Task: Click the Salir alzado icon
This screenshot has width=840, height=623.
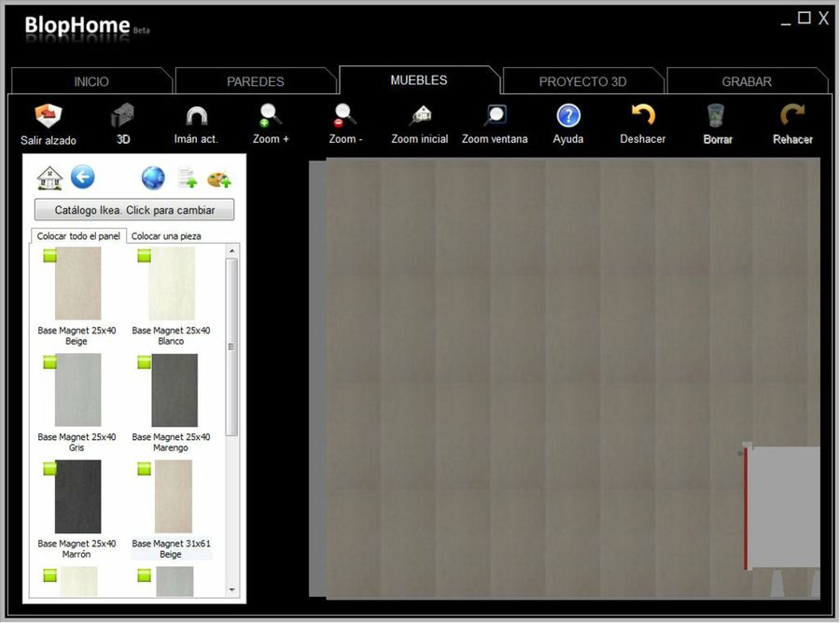Action: pyautogui.click(x=49, y=117)
